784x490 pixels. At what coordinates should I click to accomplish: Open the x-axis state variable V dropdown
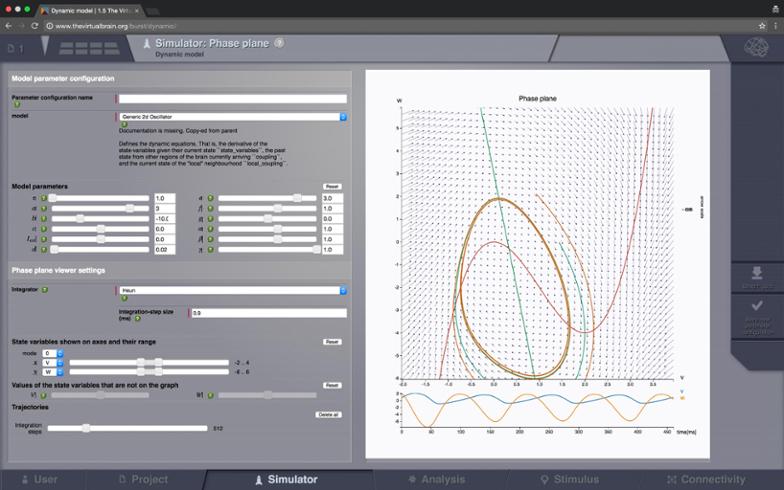click(x=50, y=362)
